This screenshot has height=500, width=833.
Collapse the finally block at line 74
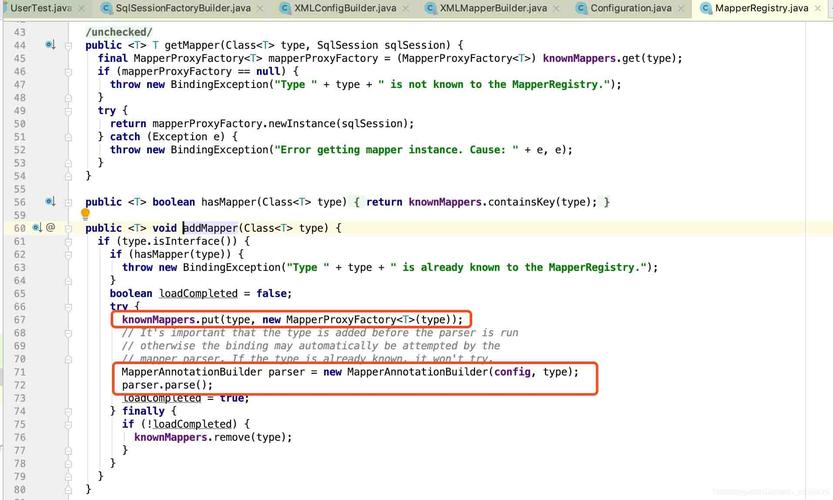coord(69,411)
